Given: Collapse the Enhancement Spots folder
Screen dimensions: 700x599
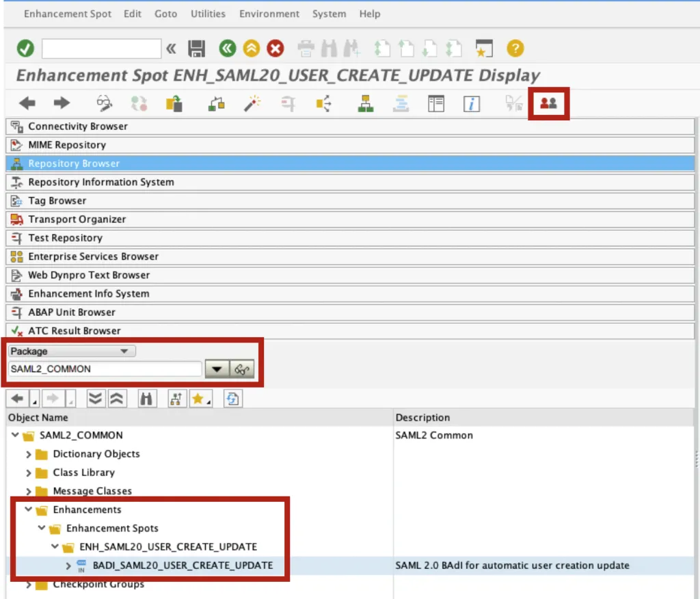Looking at the screenshot, I should click(42, 529).
